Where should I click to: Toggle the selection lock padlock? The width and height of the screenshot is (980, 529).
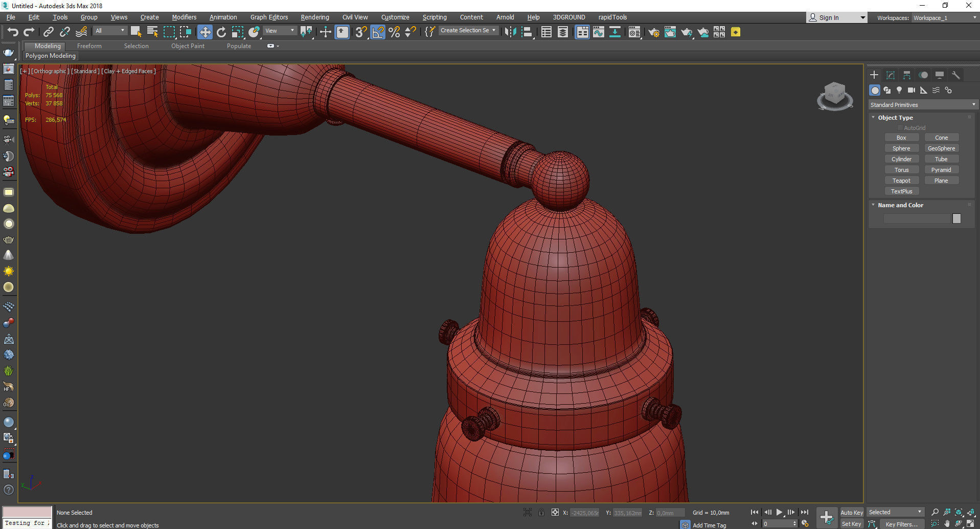click(541, 512)
